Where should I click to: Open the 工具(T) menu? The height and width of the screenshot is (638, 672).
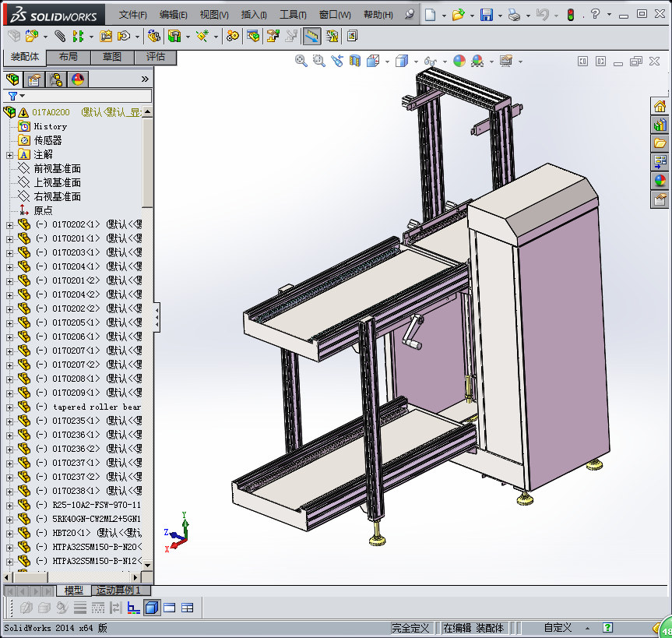(x=293, y=15)
